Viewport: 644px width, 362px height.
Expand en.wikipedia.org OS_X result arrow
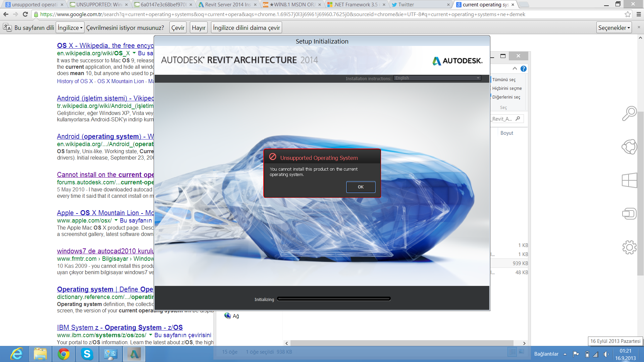[x=134, y=53]
